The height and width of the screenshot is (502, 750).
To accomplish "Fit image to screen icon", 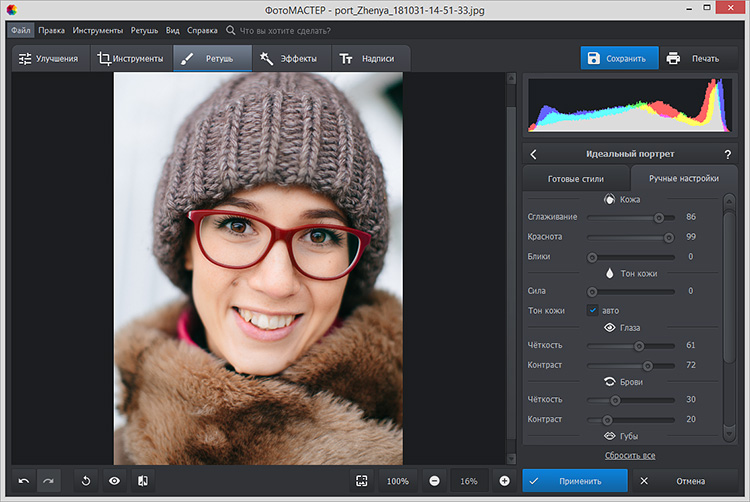I will [361, 481].
